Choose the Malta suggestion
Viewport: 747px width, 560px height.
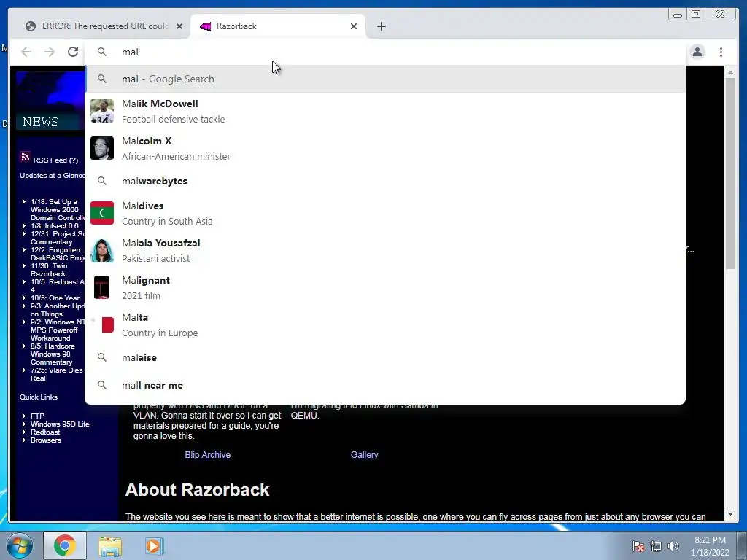point(385,324)
